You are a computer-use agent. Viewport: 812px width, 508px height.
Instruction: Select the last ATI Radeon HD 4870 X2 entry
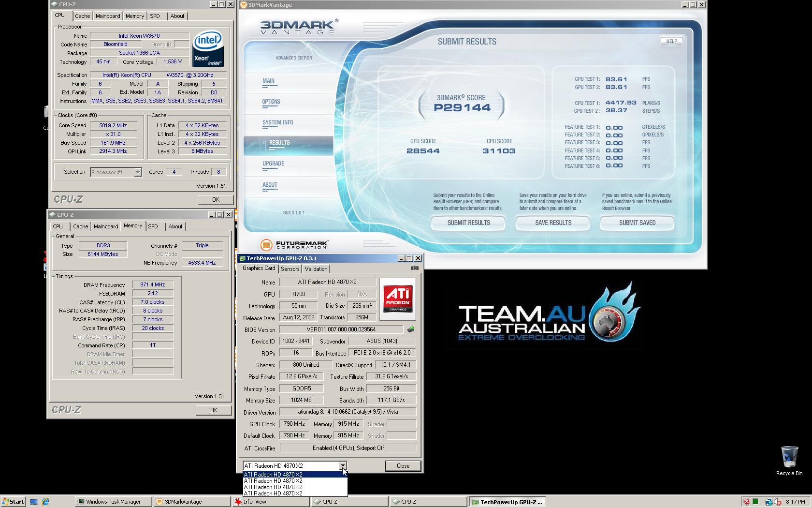coord(295,493)
